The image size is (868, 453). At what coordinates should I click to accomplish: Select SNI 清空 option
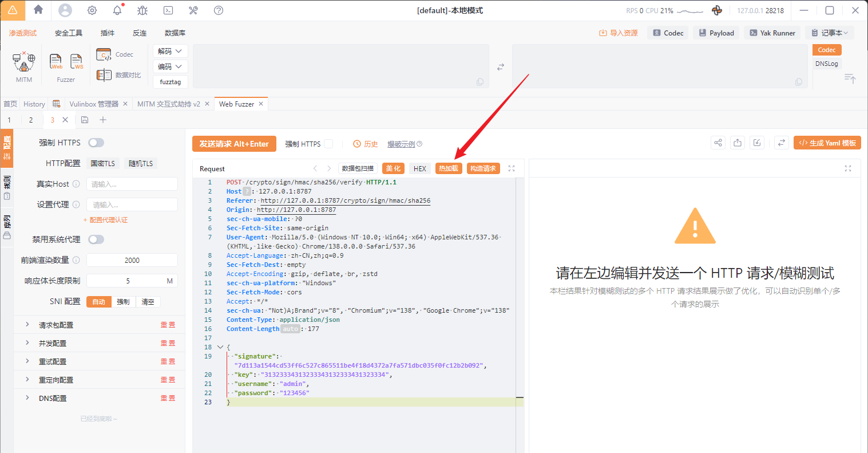(x=148, y=302)
